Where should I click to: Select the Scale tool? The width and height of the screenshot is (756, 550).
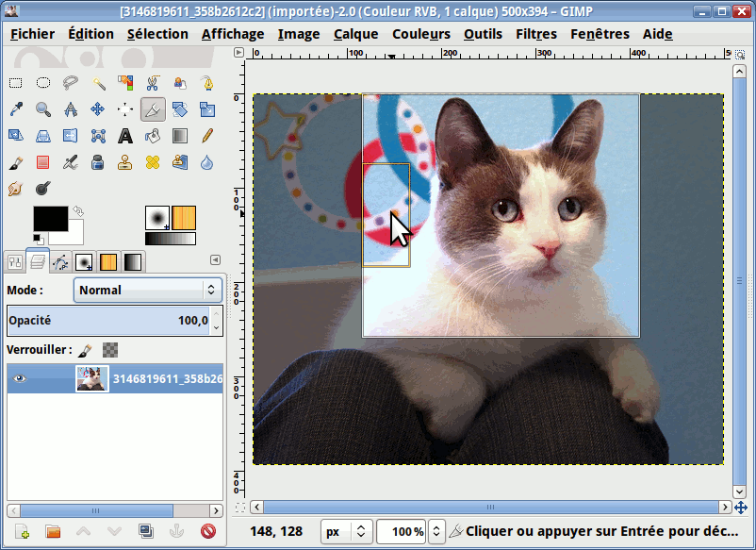(207, 109)
